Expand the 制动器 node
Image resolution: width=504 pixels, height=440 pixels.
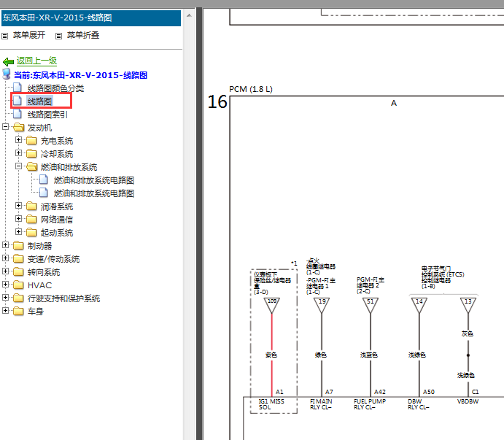point(5,245)
